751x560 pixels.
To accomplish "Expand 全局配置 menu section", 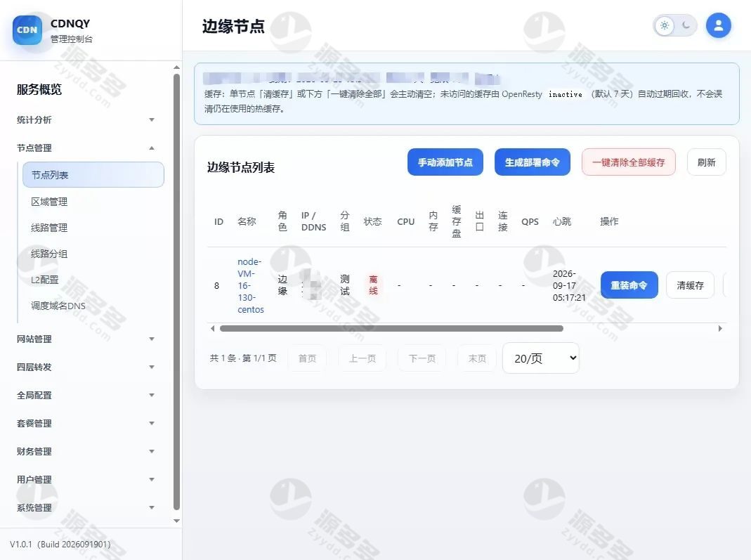I will tap(86, 395).
